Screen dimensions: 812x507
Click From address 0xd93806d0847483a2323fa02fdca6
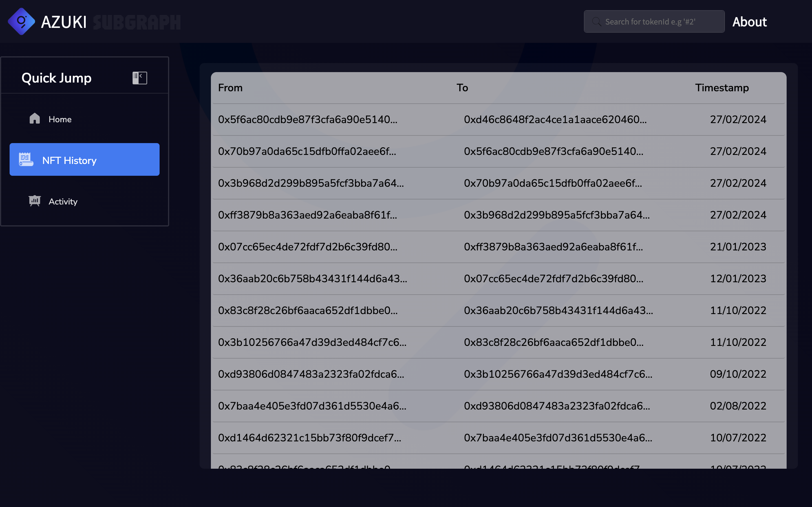click(x=311, y=374)
